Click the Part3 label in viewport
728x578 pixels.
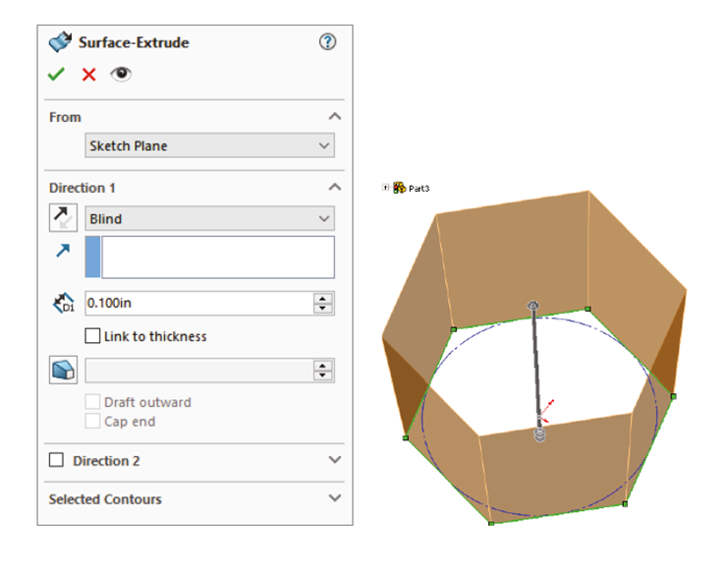[419, 188]
